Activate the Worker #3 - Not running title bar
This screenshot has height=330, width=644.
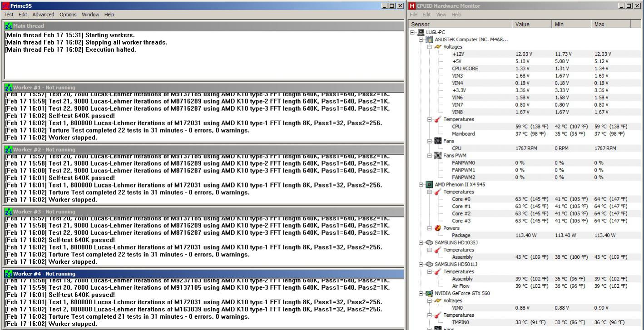pos(203,212)
